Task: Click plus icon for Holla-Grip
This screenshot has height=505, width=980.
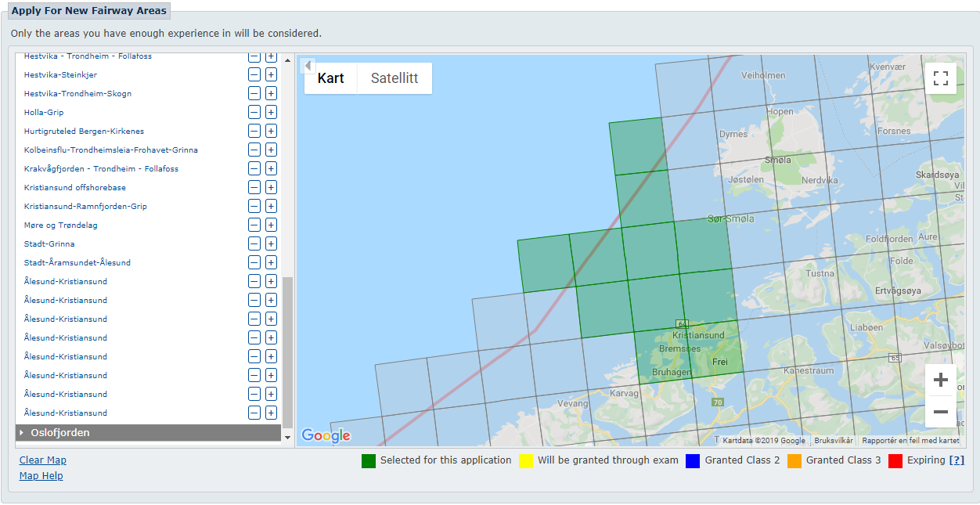Action: 271,113
